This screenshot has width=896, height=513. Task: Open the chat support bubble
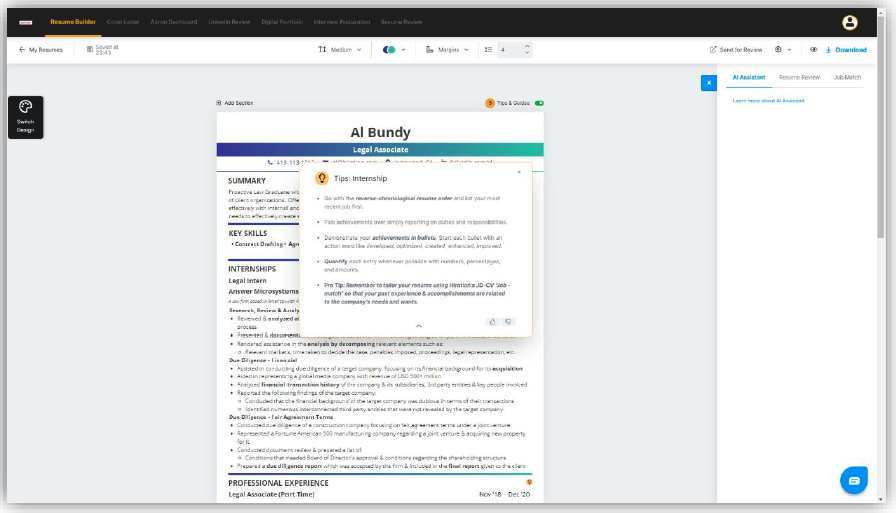[x=853, y=481]
